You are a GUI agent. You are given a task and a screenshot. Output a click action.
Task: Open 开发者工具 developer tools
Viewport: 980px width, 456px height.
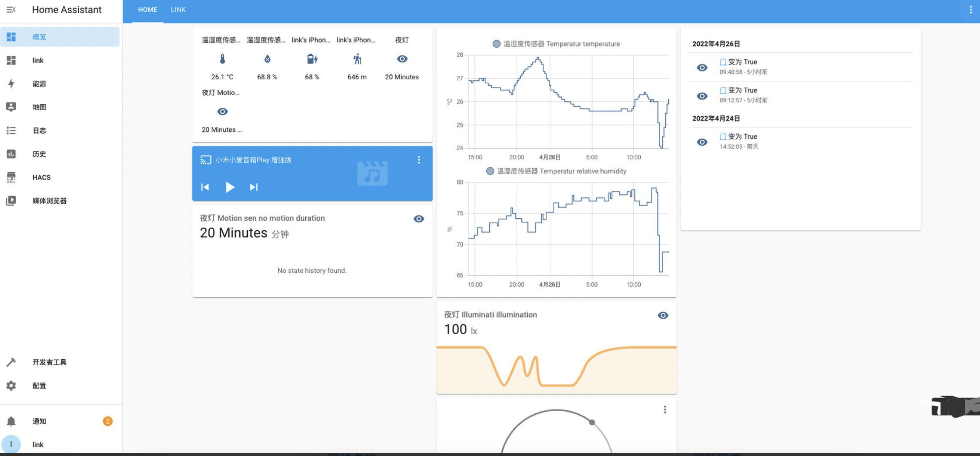[x=60, y=362]
